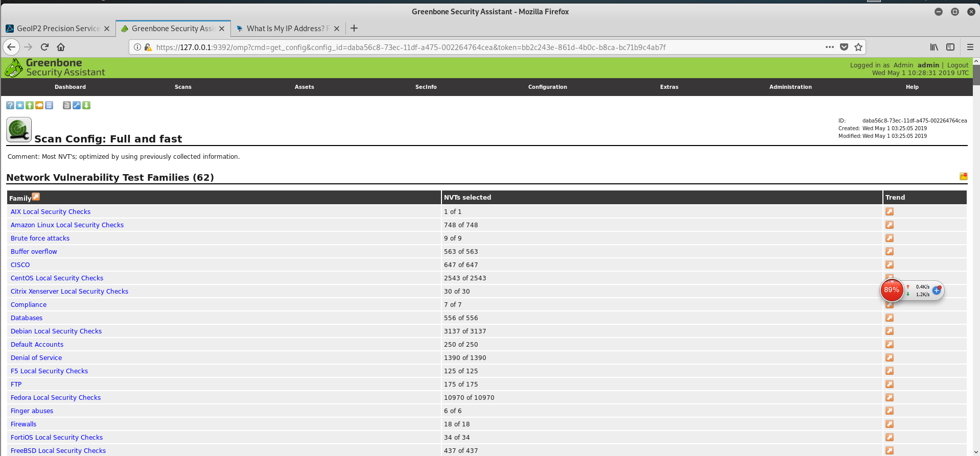This screenshot has width=980, height=456.
Task: Click the trend icon in the Denial of Service row
Action: click(890, 357)
